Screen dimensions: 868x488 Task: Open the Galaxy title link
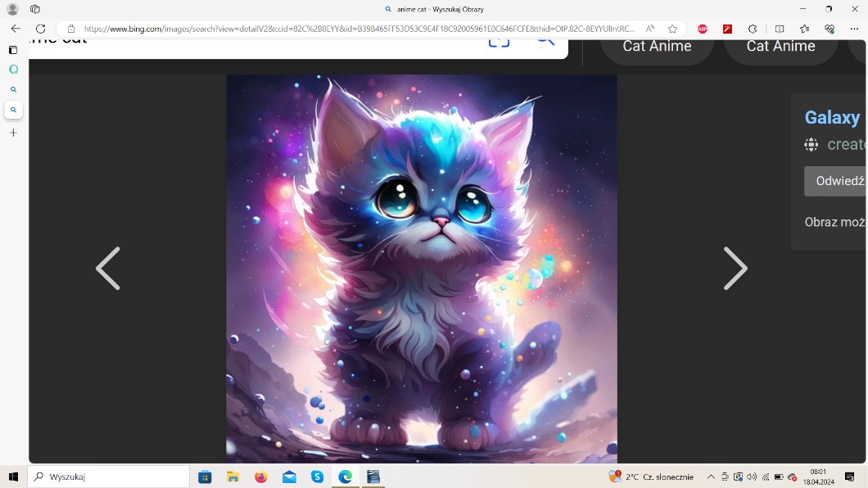[x=832, y=118]
